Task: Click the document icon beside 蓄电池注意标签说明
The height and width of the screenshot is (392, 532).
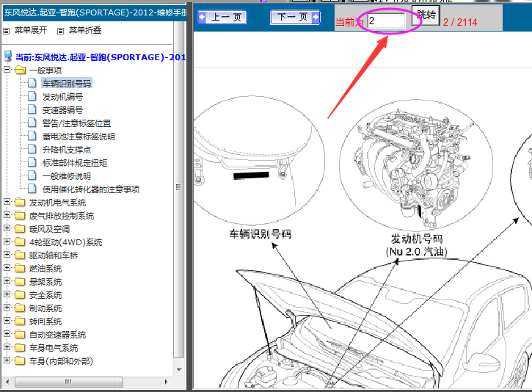Action: pos(32,136)
